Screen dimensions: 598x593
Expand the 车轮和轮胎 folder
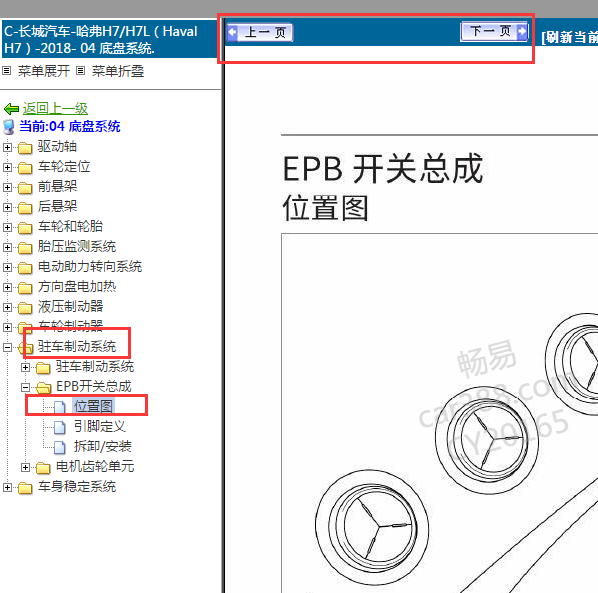point(7,227)
